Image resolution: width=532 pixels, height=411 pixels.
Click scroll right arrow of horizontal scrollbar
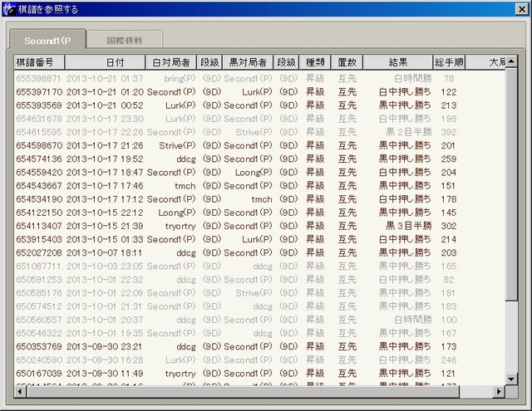(x=499, y=391)
